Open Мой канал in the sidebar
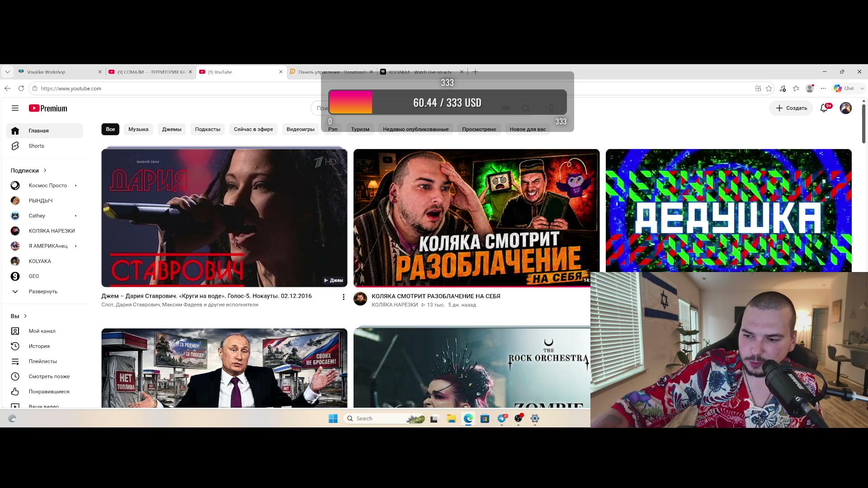The width and height of the screenshot is (868, 488). tap(45, 331)
